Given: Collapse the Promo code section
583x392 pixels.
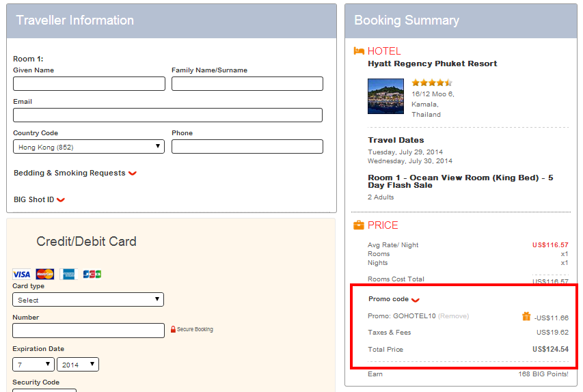Looking at the screenshot, I should pos(394,299).
